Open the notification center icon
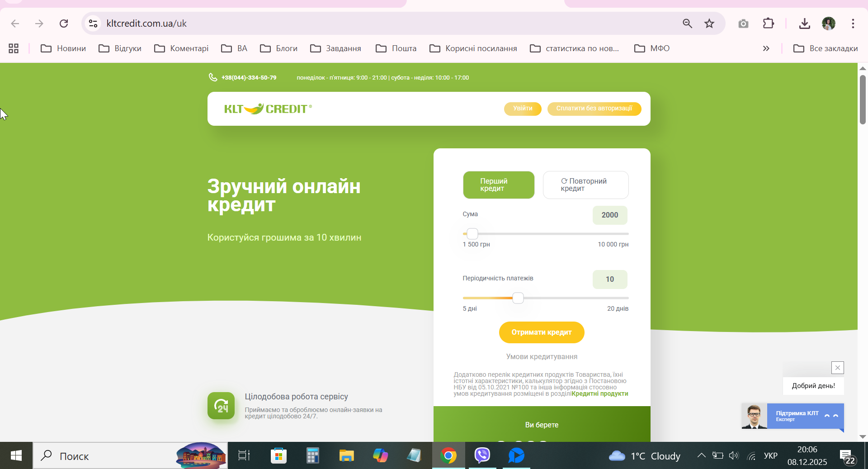This screenshot has width=868, height=469. click(x=847, y=456)
